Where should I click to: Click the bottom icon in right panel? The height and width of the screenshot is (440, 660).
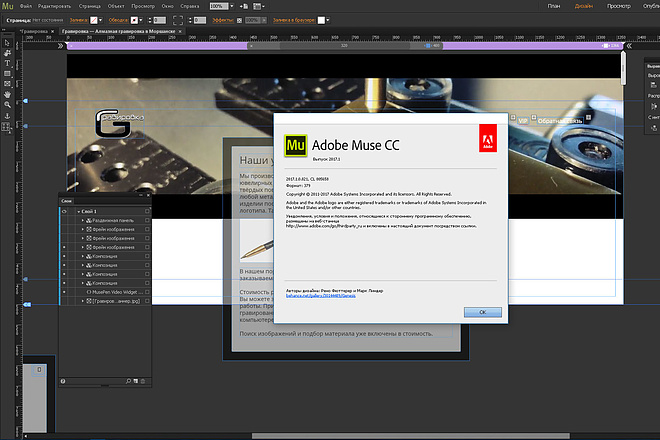point(654,128)
